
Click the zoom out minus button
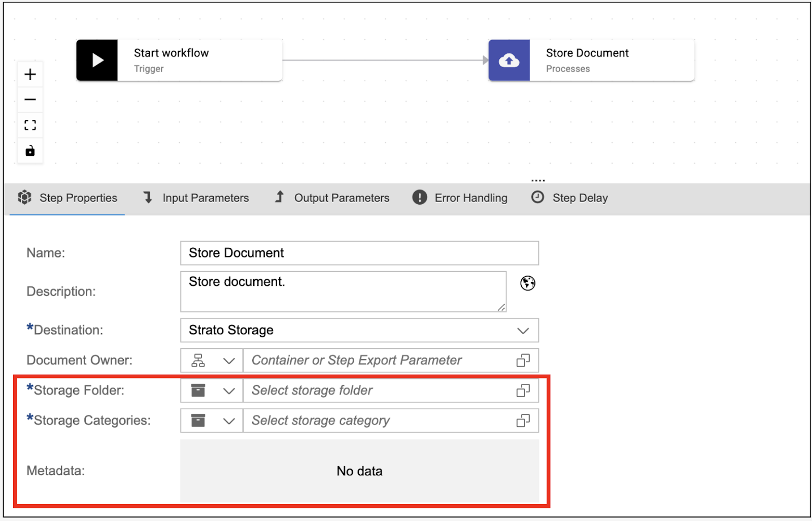pos(30,100)
